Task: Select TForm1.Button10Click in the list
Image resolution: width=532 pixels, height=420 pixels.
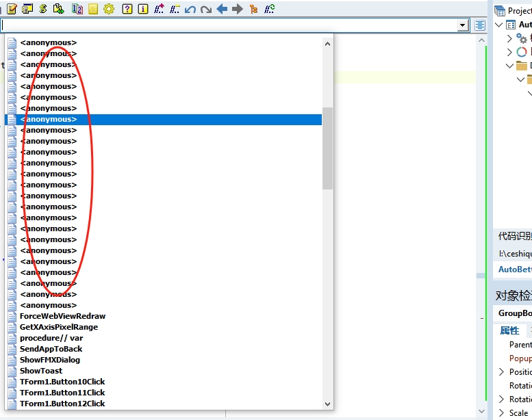Action: [62, 382]
